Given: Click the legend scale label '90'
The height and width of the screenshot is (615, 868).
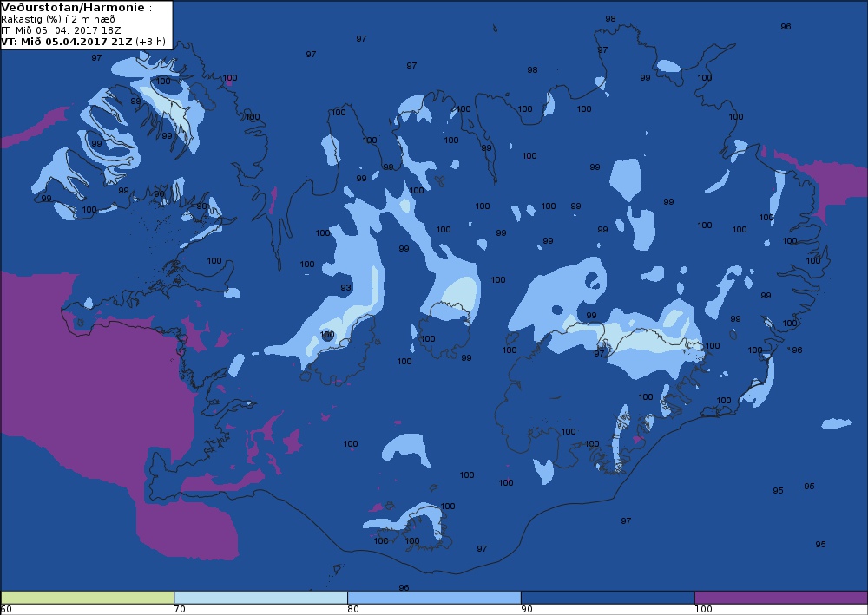Looking at the screenshot, I should point(527,610).
